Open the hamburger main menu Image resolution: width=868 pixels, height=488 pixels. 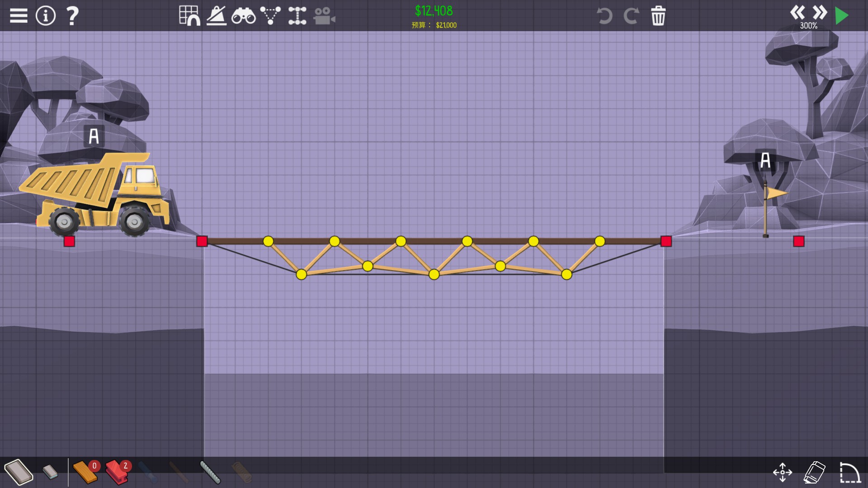[x=19, y=16]
